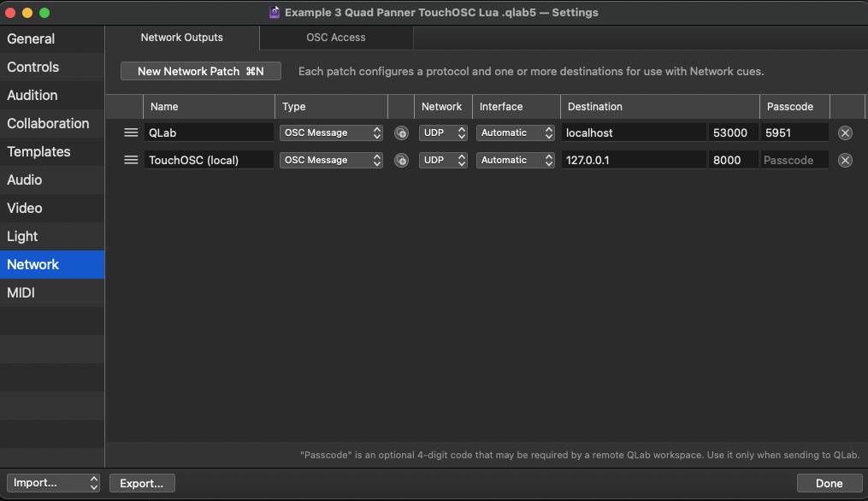Select the Network settings icon in sidebar
The height and width of the screenshot is (501, 868).
pos(32,264)
